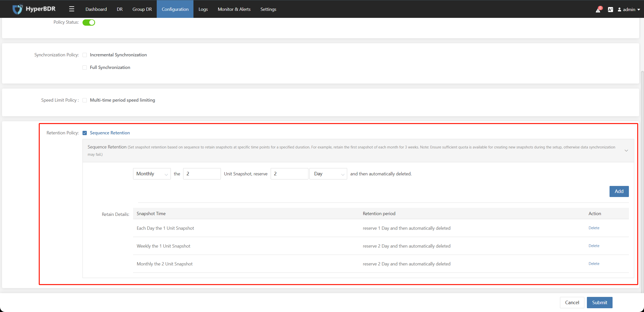Delete the Monthly snapshot rule
This screenshot has height=312, width=644.
(x=594, y=264)
